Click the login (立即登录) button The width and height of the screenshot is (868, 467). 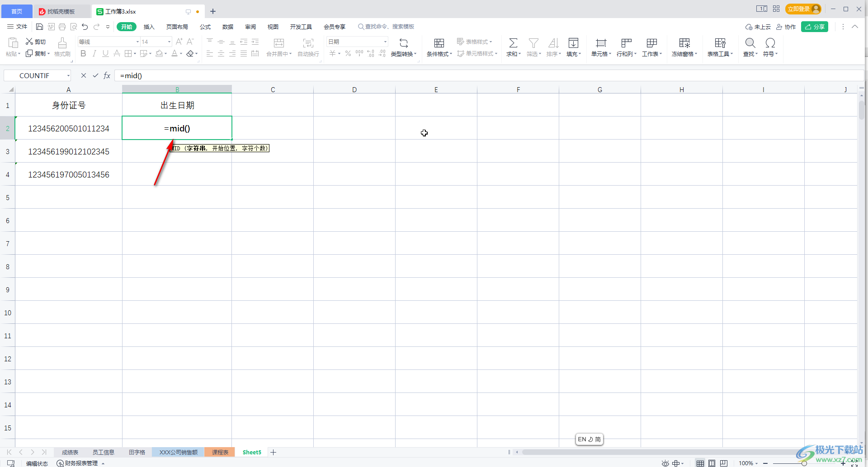[x=804, y=9]
